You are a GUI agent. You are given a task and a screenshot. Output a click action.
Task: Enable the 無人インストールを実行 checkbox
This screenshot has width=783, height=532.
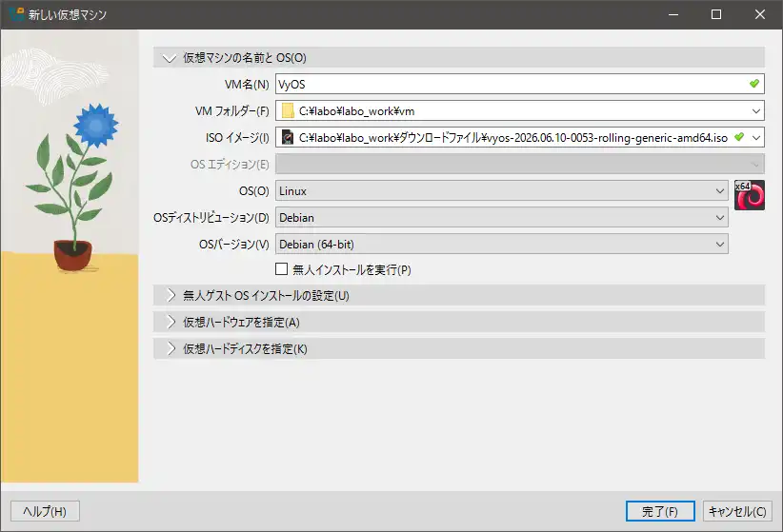click(282, 269)
